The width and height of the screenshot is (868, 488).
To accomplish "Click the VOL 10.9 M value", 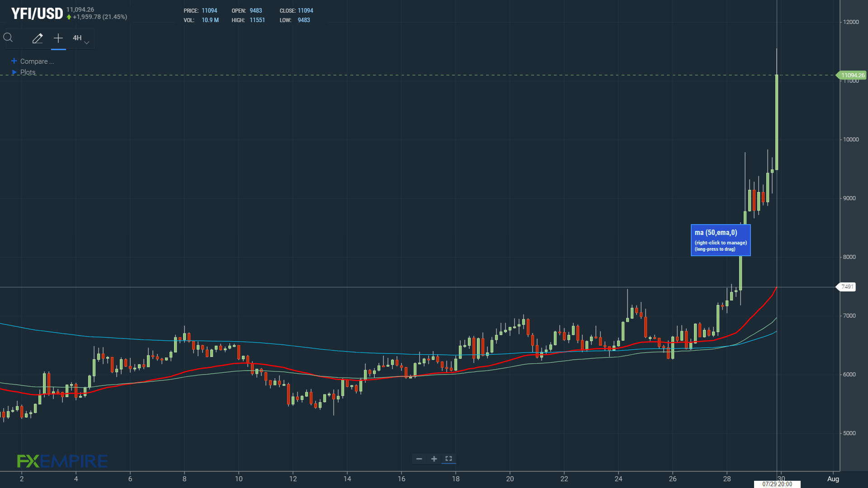I will (210, 20).
